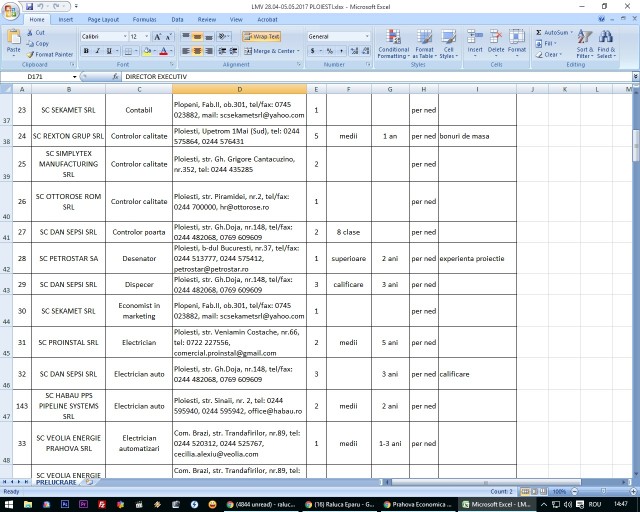Toggle Underline formatting
Screen dimensions: 640x512
[109, 51]
